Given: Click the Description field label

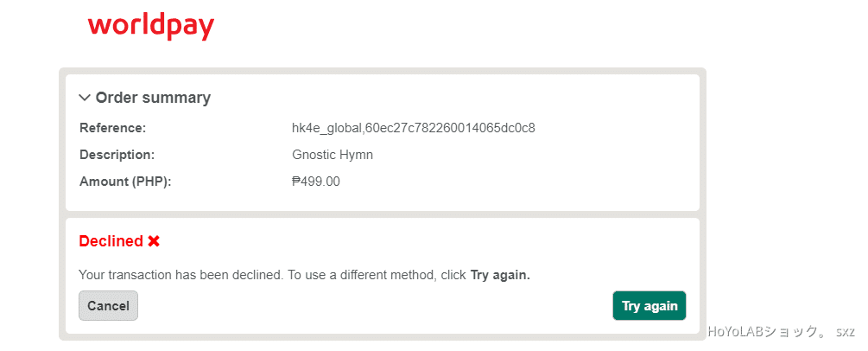Looking at the screenshot, I should pyautogui.click(x=117, y=155).
